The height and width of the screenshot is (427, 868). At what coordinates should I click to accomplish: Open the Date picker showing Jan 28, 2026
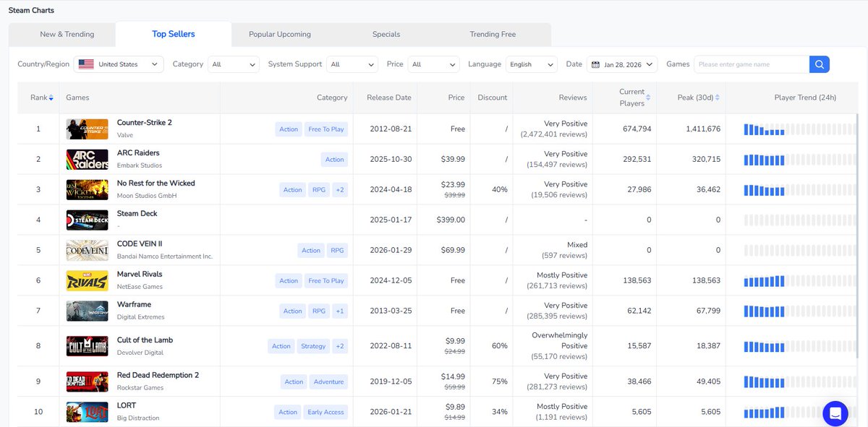(622, 64)
